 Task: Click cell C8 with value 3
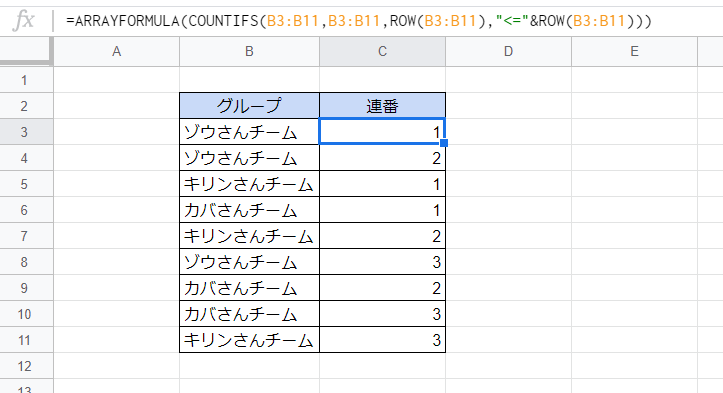pyautogui.click(x=382, y=262)
